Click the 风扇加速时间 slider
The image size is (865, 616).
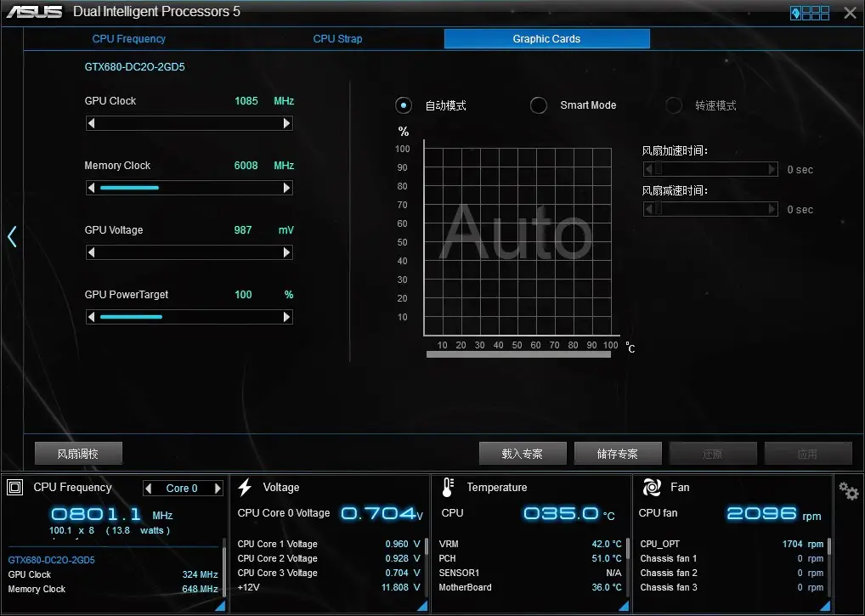pyautogui.click(x=710, y=169)
